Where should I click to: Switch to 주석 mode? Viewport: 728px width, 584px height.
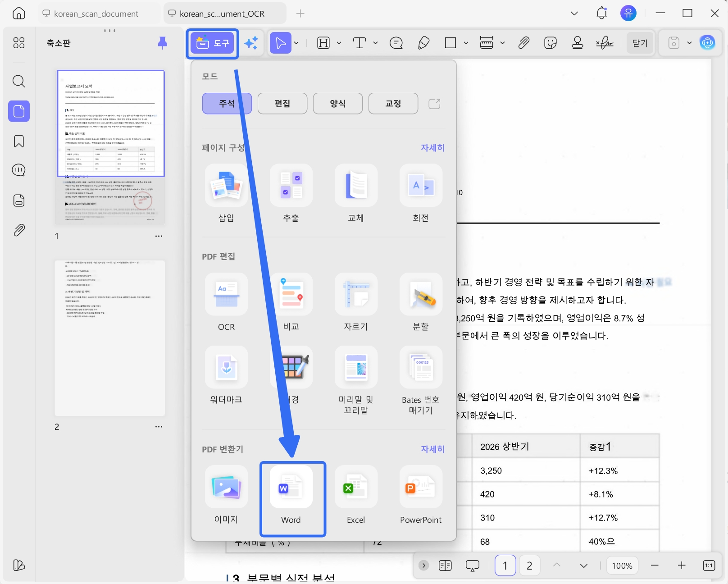(227, 104)
